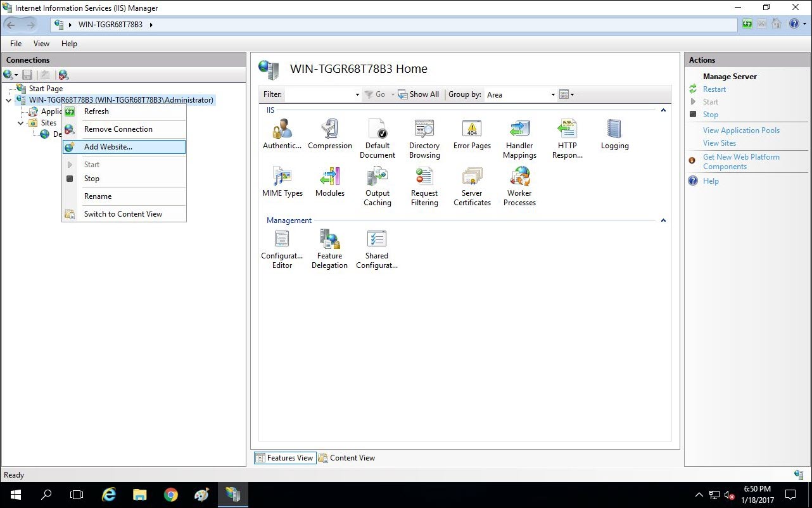Click Show All in the features toolbar
Image resolution: width=812 pixels, height=508 pixels.
click(x=419, y=94)
